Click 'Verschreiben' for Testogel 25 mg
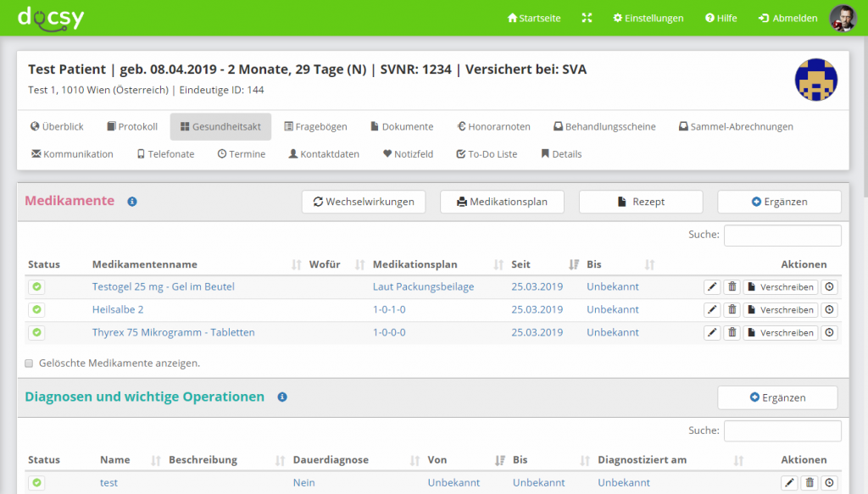868x494 pixels. (780, 286)
